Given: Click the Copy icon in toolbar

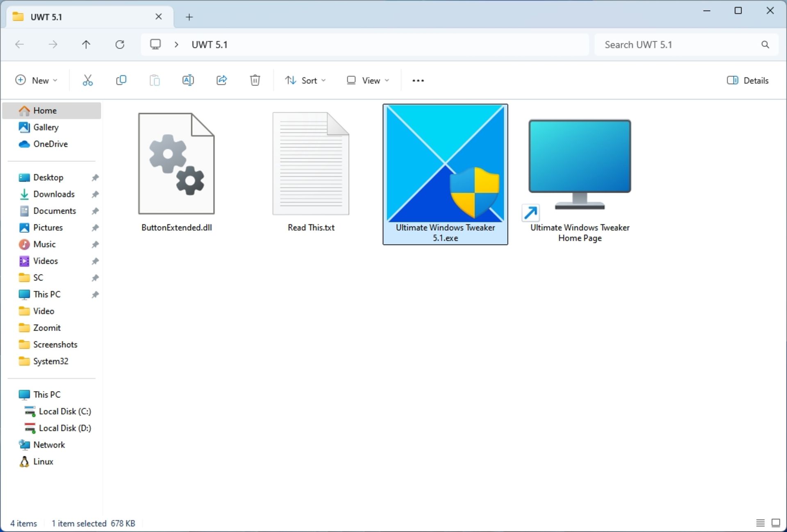Looking at the screenshot, I should coord(121,80).
